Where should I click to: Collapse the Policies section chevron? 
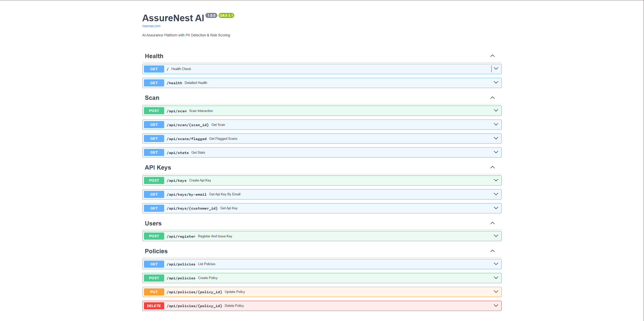point(492,251)
